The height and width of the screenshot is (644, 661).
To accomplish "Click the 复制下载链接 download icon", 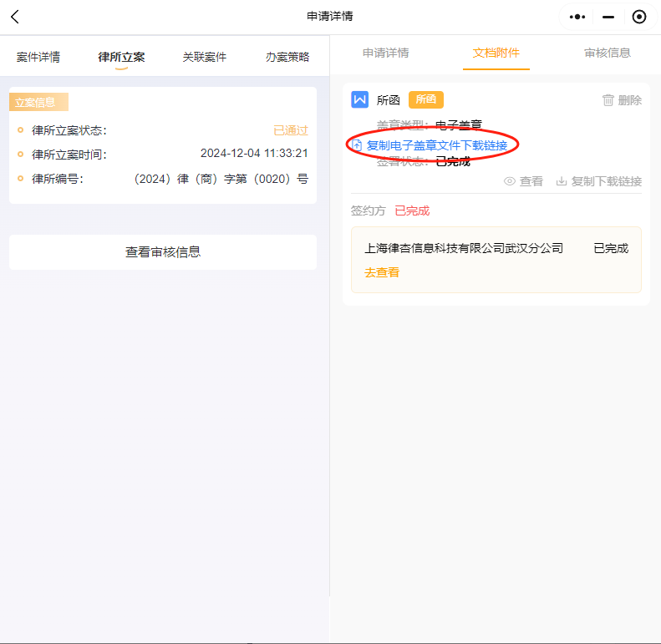I will [x=562, y=181].
